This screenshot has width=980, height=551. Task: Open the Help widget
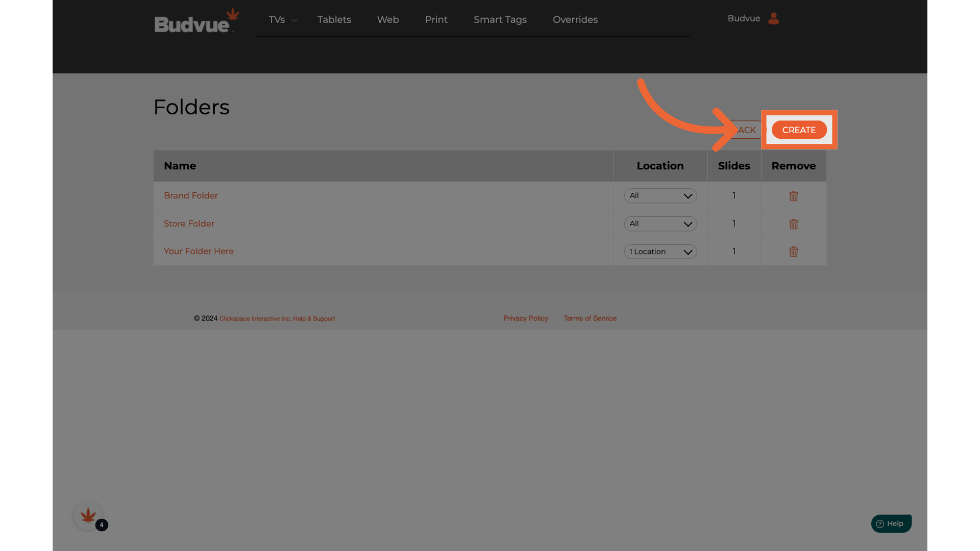point(891,523)
